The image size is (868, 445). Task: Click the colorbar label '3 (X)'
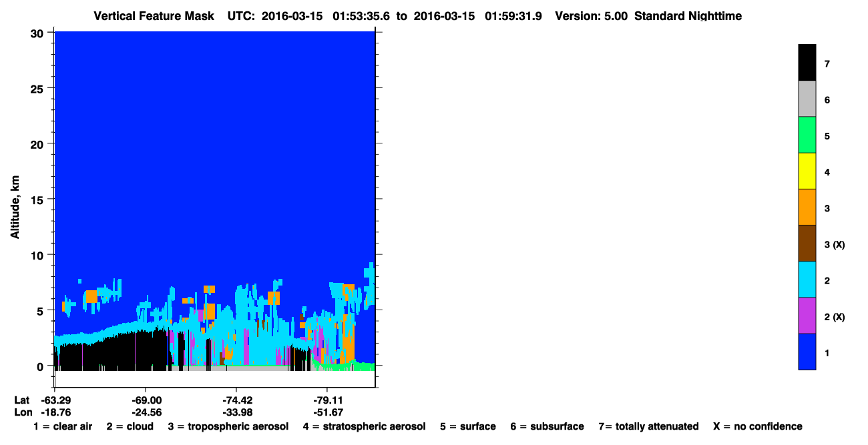tap(835, 245)
